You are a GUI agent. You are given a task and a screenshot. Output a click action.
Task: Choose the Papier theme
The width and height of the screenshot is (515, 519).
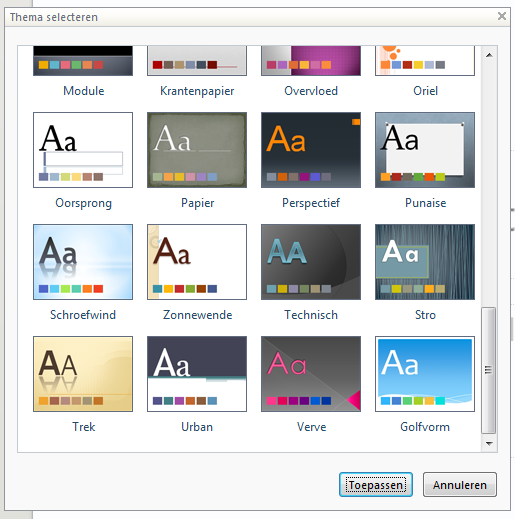coord(197,150)
